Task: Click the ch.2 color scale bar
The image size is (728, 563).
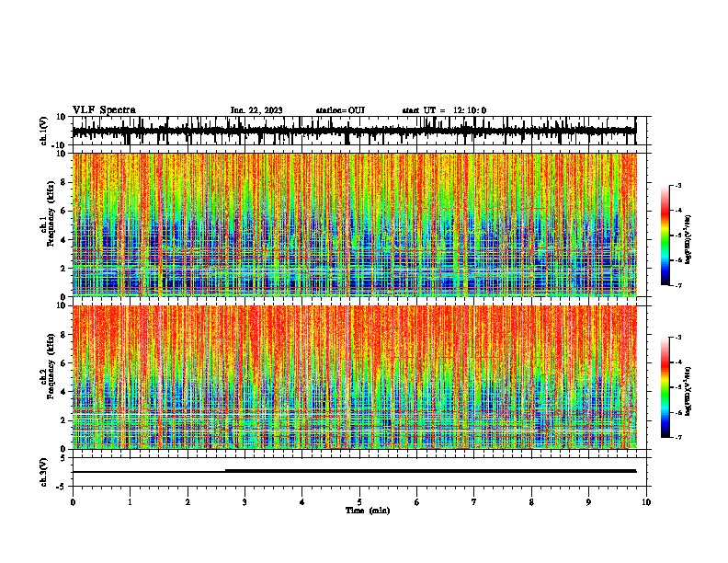Action: click(665, 387)
